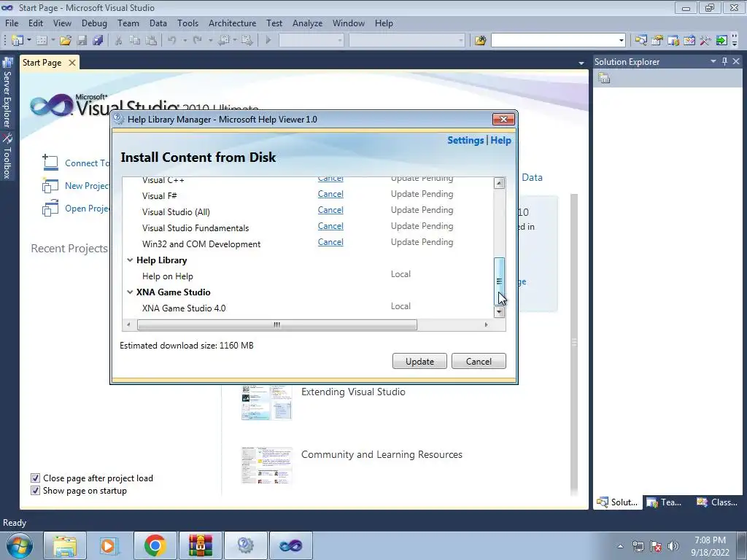The image size is (747, 560).
Task: Click the Copy toolbar icon
Action: pos(135,41)
